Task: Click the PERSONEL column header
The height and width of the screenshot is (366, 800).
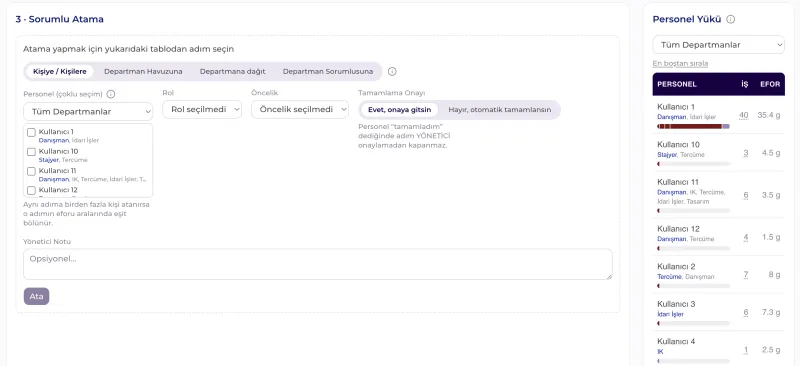Action: click(x=677, y=84)
